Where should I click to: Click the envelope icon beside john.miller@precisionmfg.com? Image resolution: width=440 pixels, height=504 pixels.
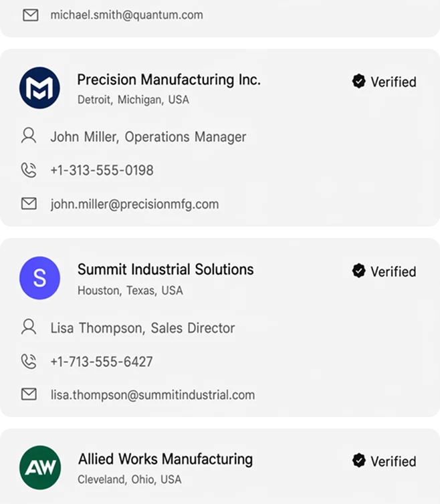click(29, 203)
